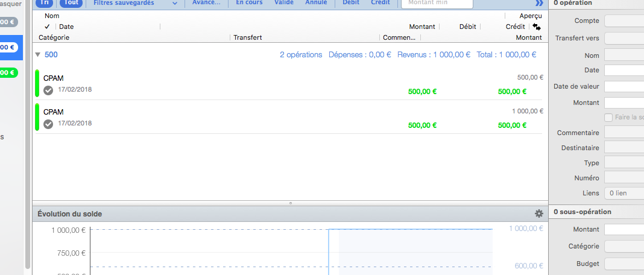Click 'Revenus : 1 000,00 €' summary text

(x=434, y=55)
